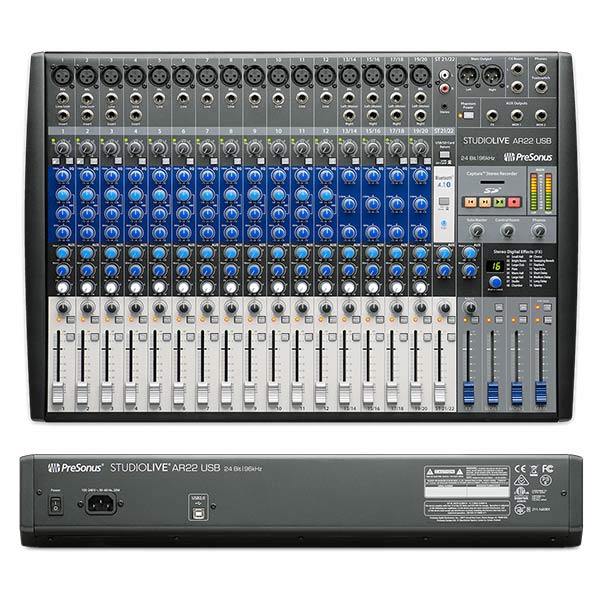Click the top panel PreSonus logo
600x600 pixels.
point(528,157)
